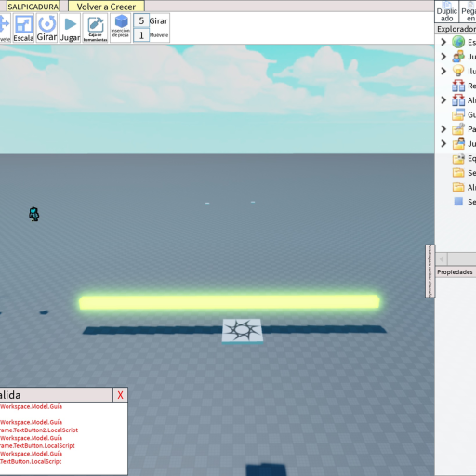Click the Girar increment field showing 5

141,21
